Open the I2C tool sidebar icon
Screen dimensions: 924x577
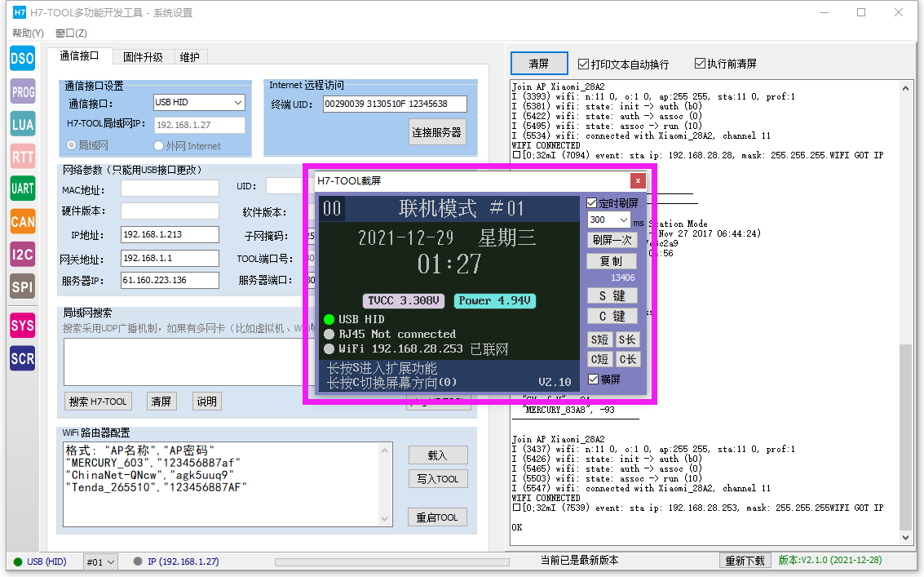22,255
